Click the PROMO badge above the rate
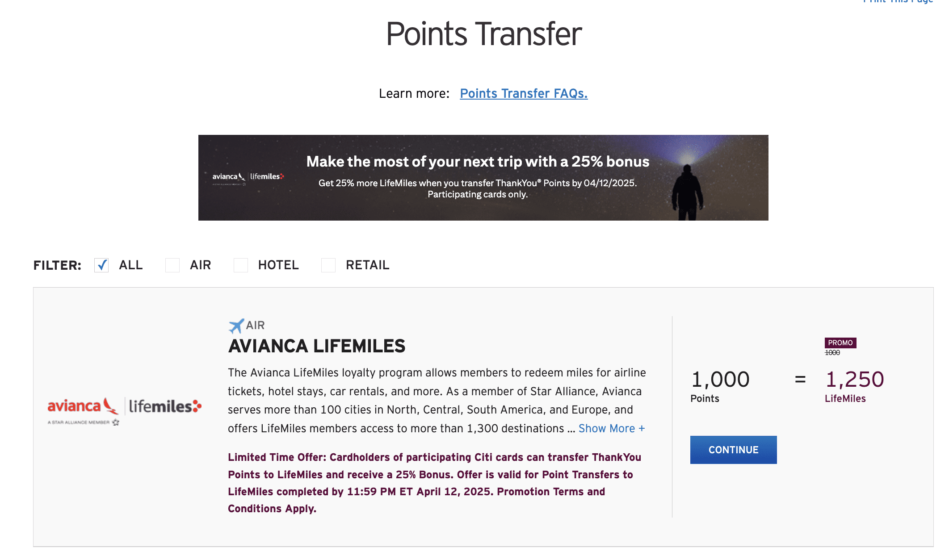This screenshot has width=949, height=560. (x=840, y=343)
